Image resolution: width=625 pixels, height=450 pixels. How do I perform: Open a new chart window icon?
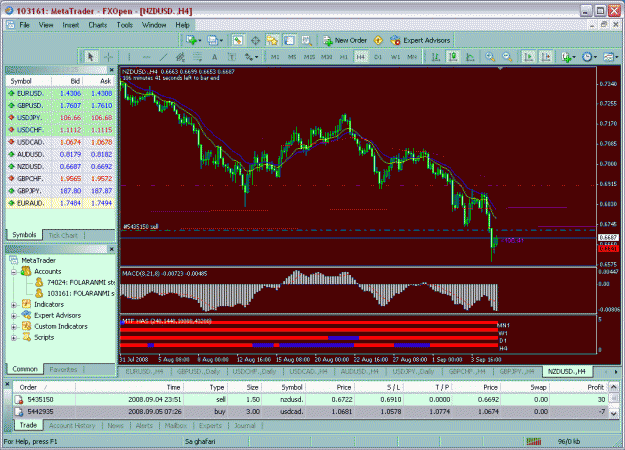click(x=191, y=40)
